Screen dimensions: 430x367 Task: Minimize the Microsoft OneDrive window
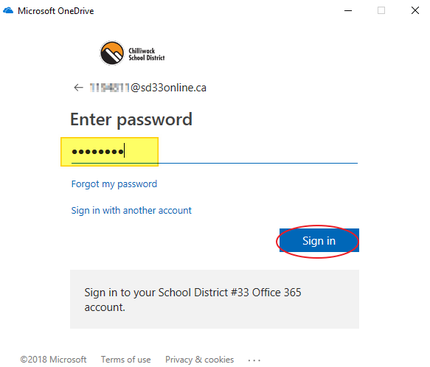coord(348,11)
